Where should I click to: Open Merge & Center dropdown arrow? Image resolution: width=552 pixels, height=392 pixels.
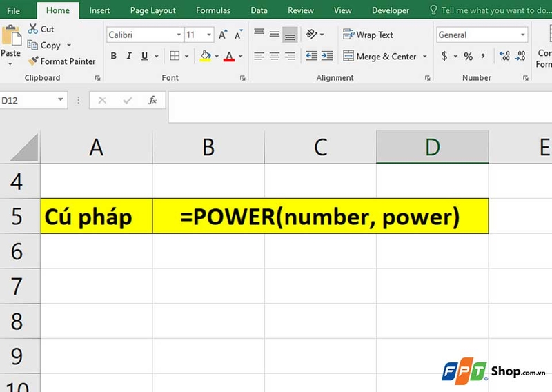(425, 56)
